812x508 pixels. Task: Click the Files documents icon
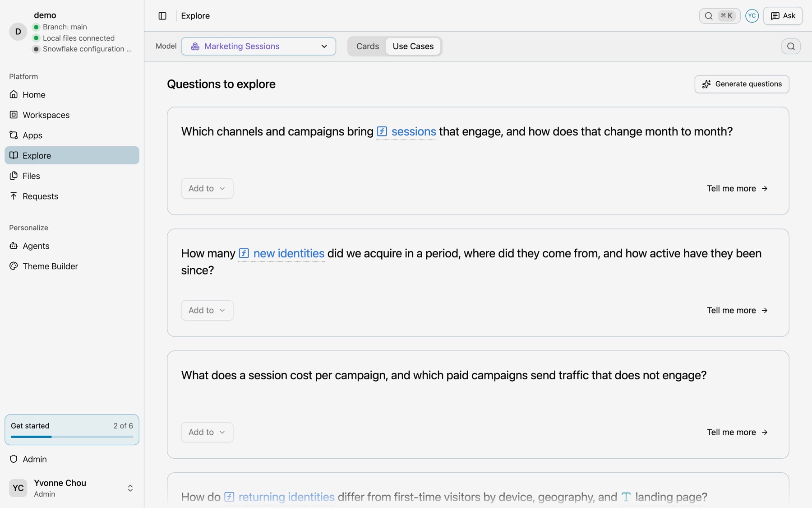point(14,176)
